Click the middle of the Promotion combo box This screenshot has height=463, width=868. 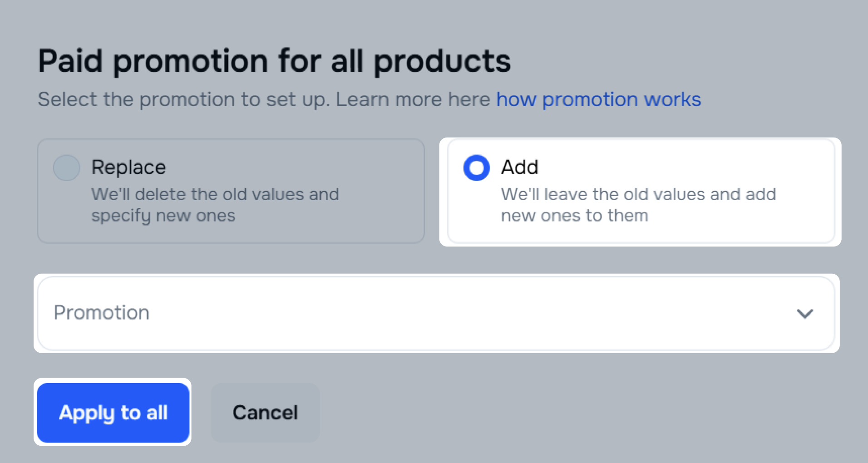click(436, 313)
